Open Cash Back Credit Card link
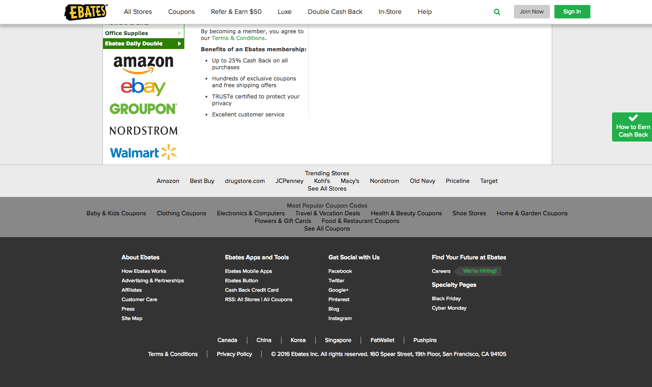 click(252, 290)
